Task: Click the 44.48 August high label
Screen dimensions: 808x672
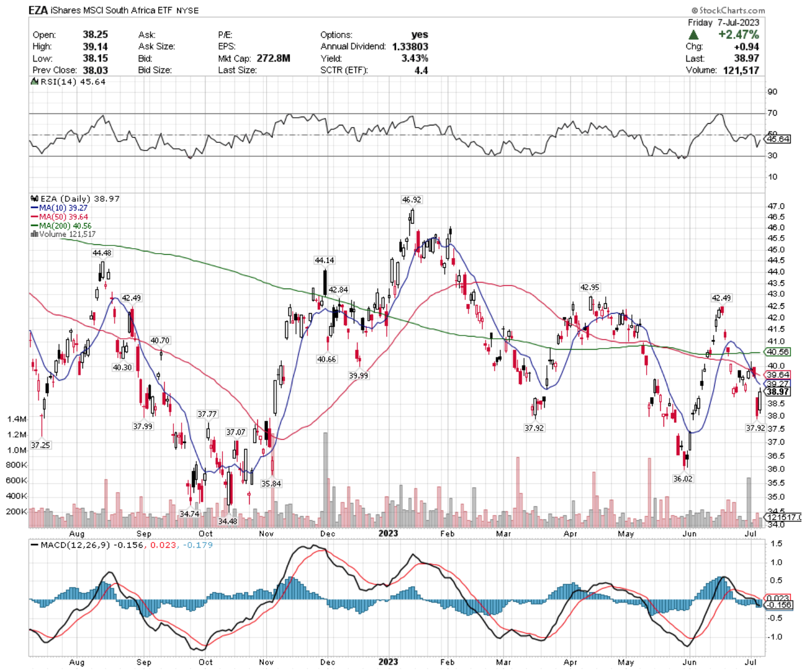Action: (102, 253)
